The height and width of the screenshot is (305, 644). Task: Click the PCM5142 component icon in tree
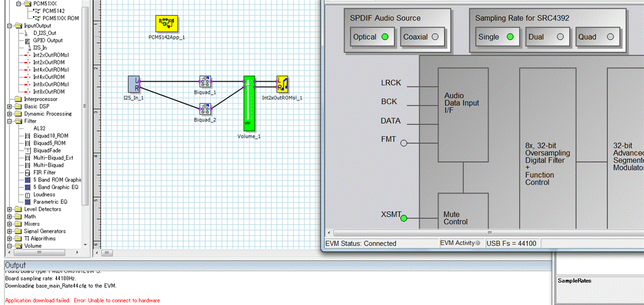click(37, 10)
